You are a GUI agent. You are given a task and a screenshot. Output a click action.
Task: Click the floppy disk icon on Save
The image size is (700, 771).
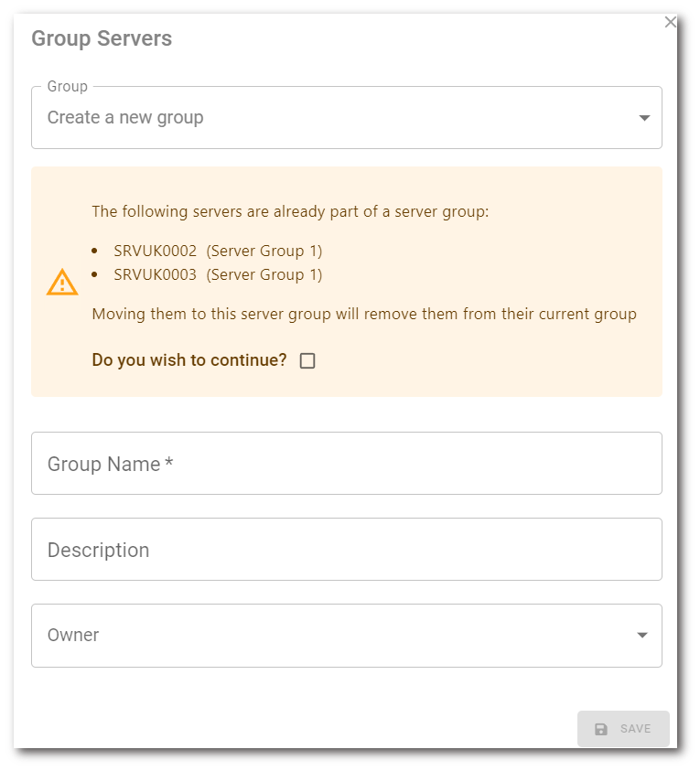pyautogui.click(x=601, y=729)
